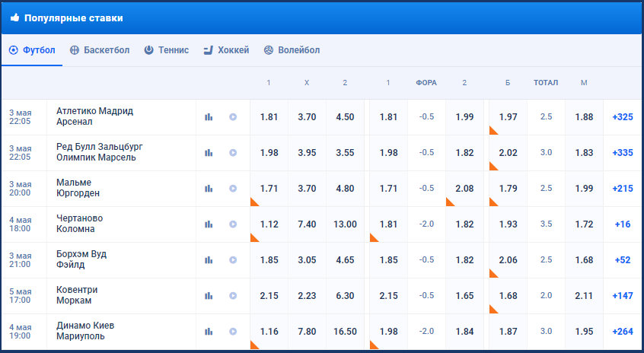Expand +52 more markets for Борхэм Вуд

(622, 260)
